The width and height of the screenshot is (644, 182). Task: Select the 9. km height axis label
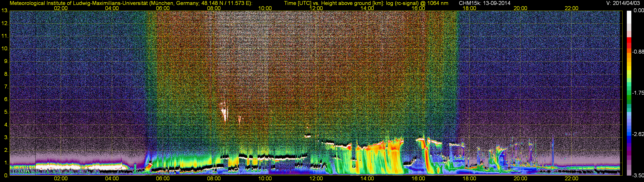click(6, 61)
